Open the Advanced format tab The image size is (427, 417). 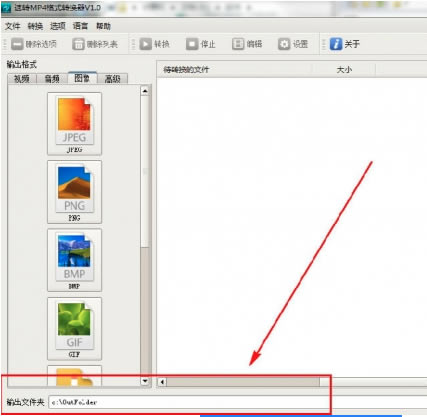tap(112, 79)
